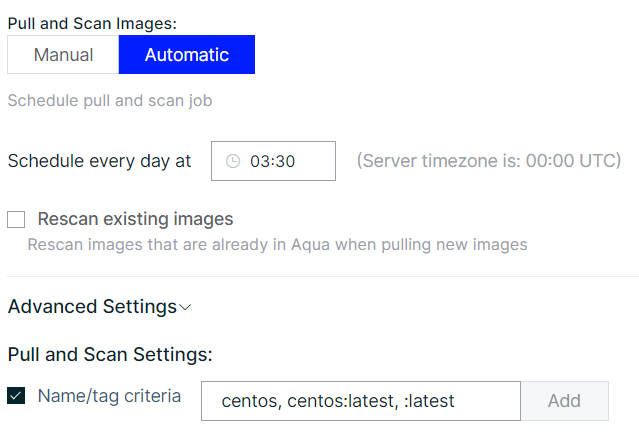The image size is (639, 436).
Task: Click the 03:30 time value
Action: click(x=272, y=161)
